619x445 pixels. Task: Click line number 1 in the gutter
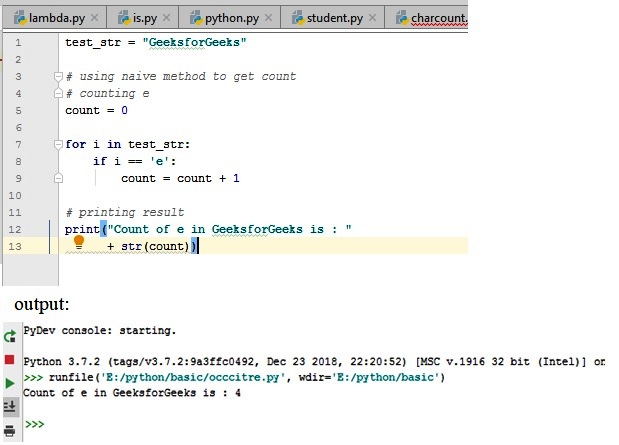click(x=18, y=42)
